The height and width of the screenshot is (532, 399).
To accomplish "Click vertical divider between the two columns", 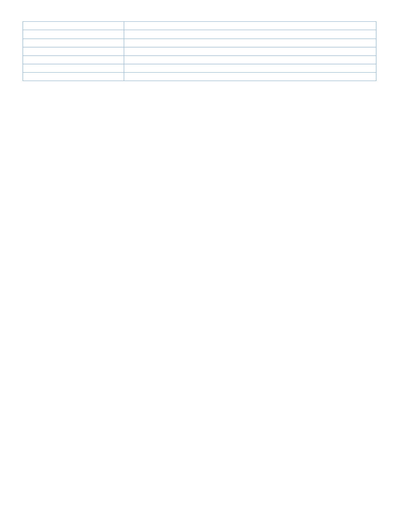I will (x=124, y=51).
